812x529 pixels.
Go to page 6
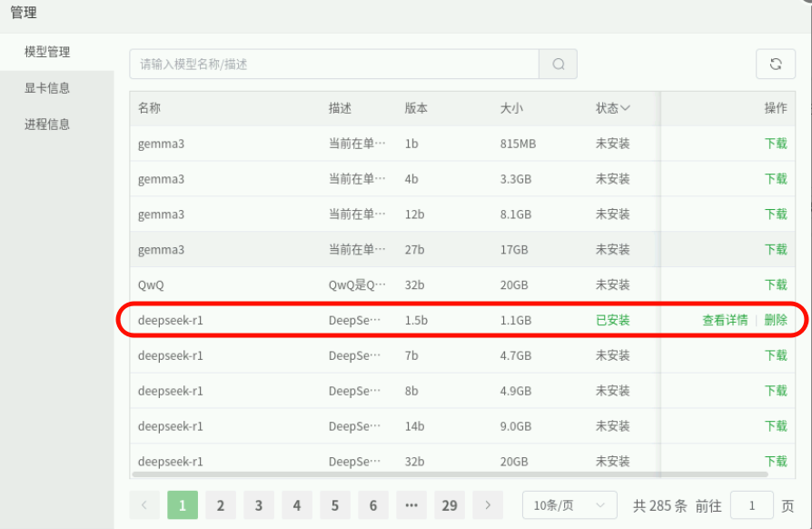coord(373,505)
